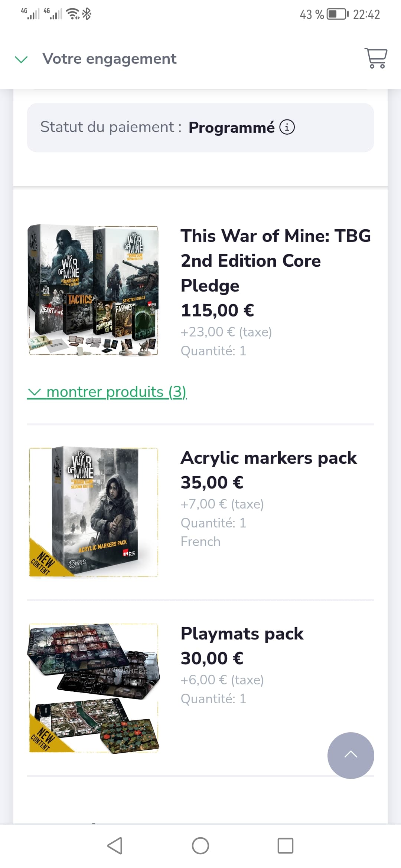Screen dimensions: 401x868
Task: Tap the 115,00 € price text
Action: [218, 310]
